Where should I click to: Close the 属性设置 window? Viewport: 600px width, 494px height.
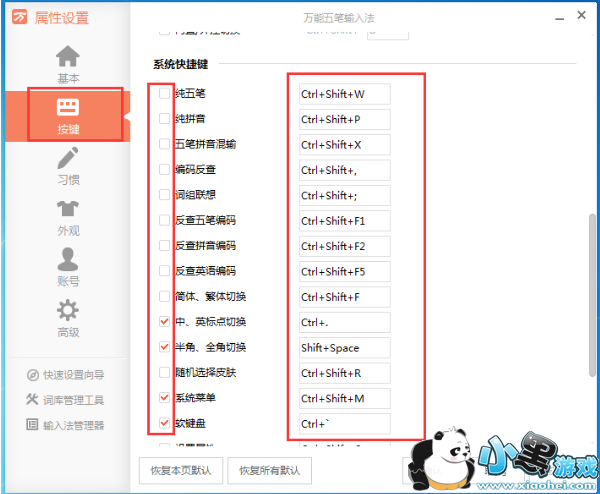[x=581, y=15]
